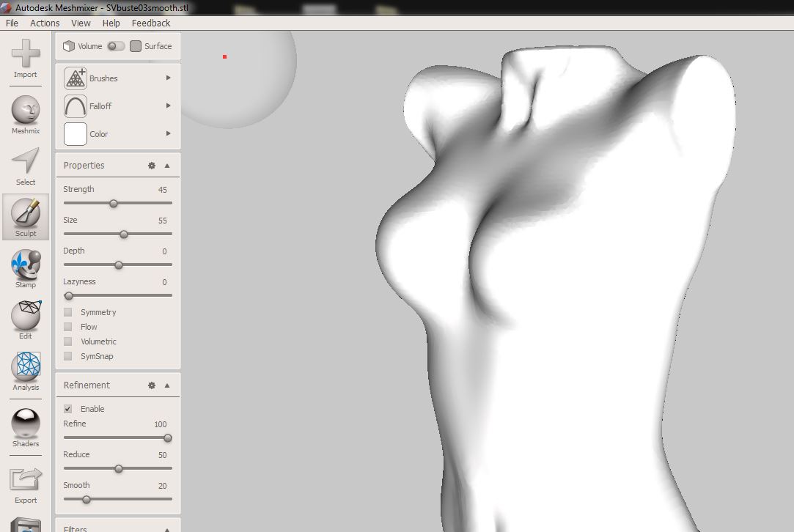
Task: Click the Size slider handle
Action: pos(124,234)
